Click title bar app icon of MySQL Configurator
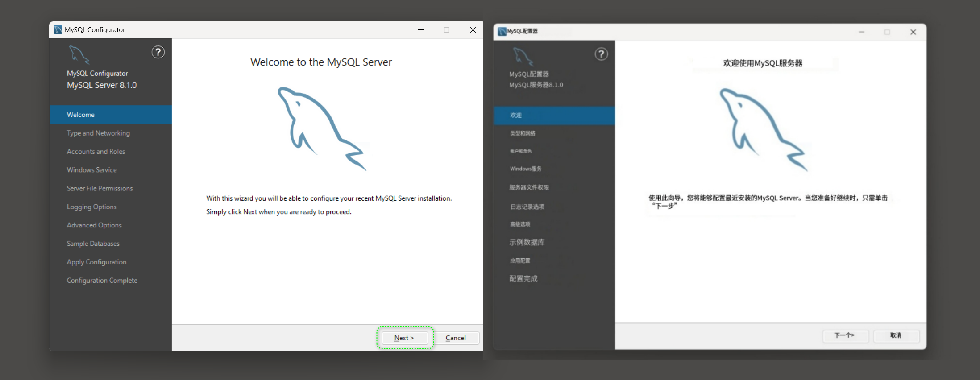Screen dimensions: 980x380 point(58,29)
